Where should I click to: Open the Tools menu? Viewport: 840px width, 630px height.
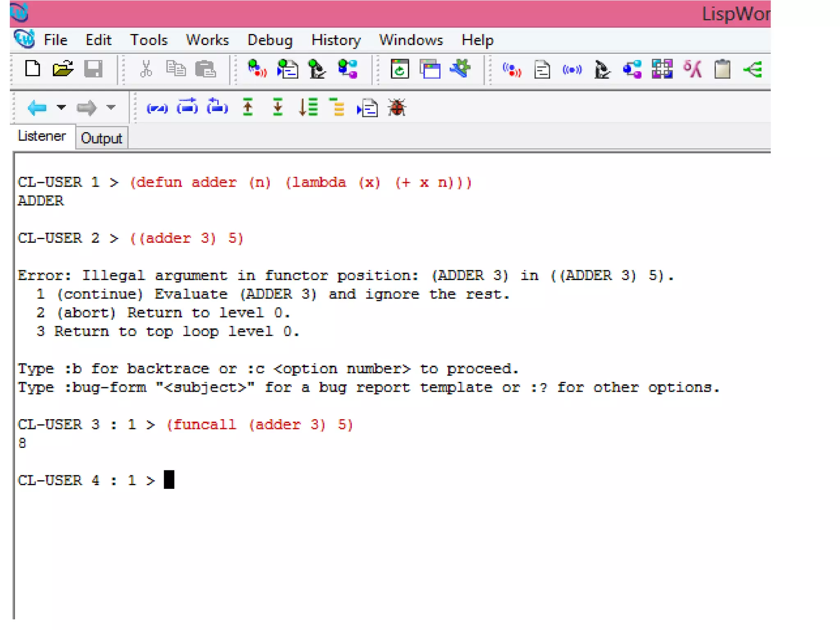click(148, 40)
